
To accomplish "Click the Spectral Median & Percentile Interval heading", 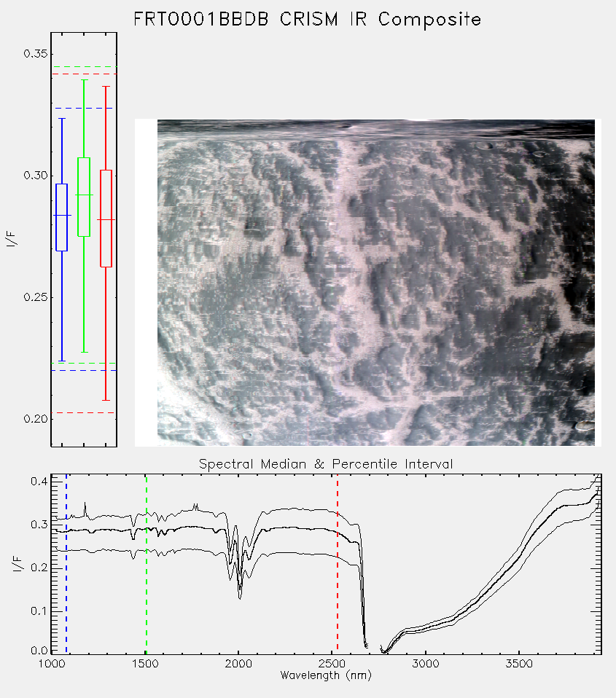I will pos(326,464).
